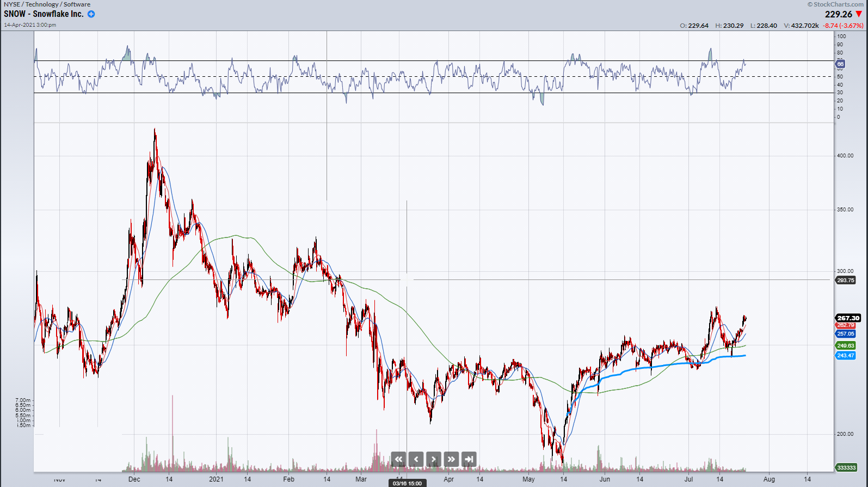
Task: Click the RSI value 66 label
Action: coord(840,64)
